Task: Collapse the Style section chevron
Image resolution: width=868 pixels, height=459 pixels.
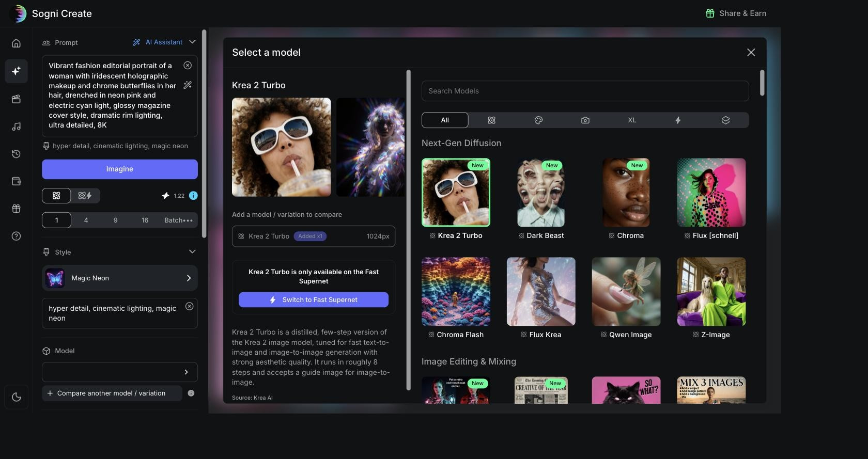Action: click(x=192, y=252)
